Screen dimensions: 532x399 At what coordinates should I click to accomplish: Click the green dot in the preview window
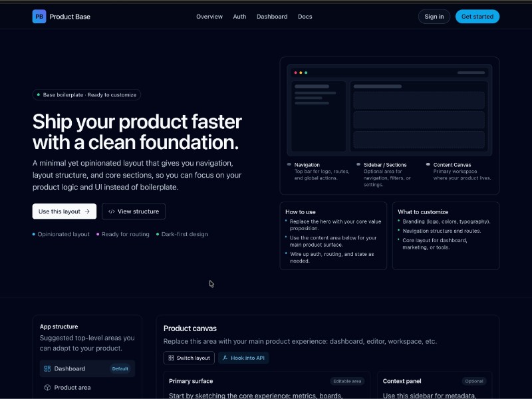(305, 72)
